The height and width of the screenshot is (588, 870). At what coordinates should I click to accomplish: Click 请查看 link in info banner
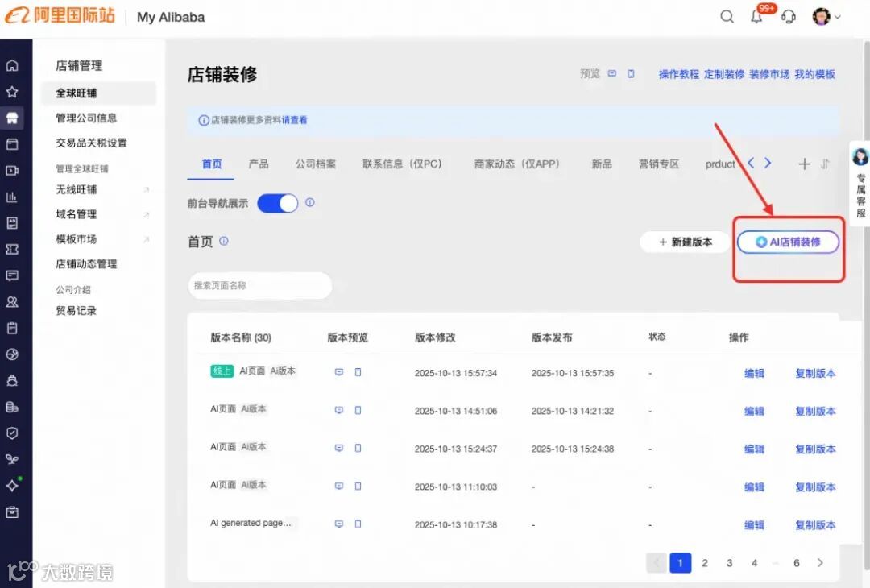coord(294,120)
